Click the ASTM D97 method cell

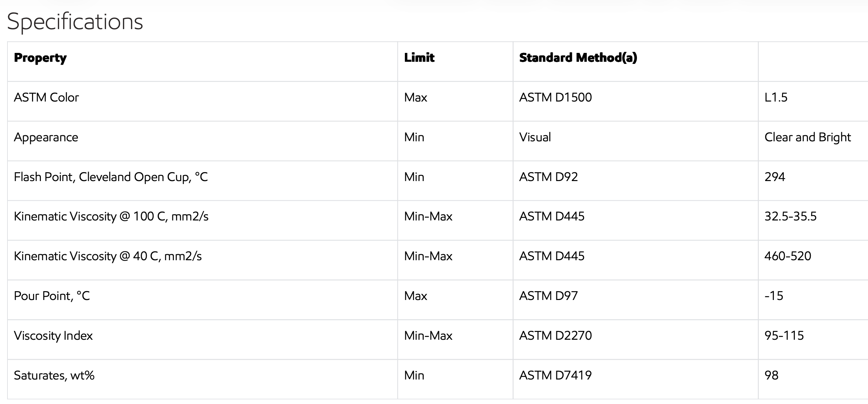click(548, 296)
